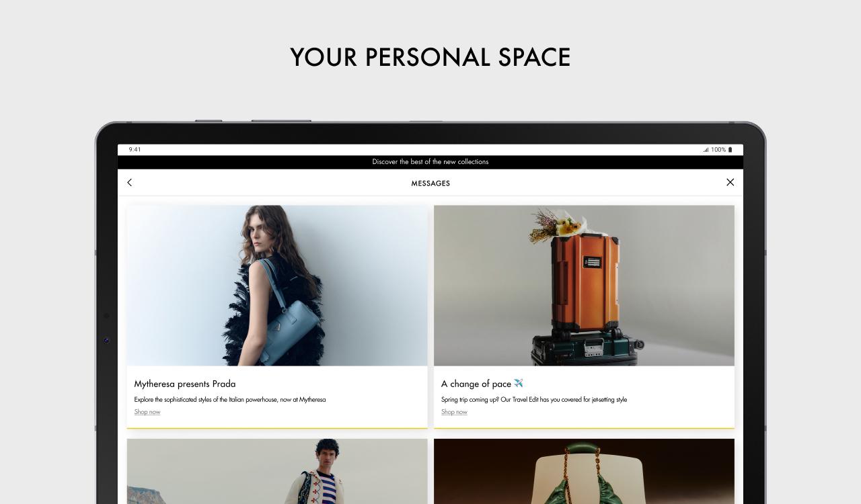Tap the battery icon in the status bar

point(730,150)
